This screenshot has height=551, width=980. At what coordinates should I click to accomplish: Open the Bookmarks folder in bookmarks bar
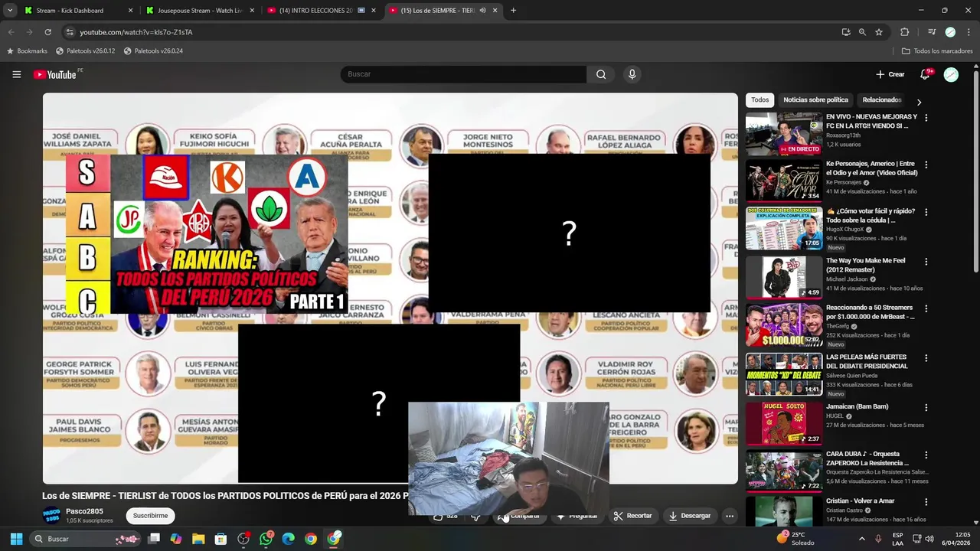click(27, 51)
